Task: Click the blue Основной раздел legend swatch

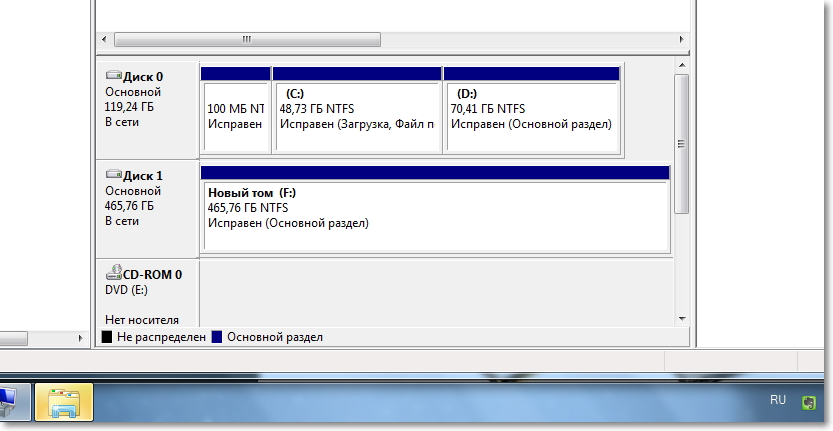Action: (218, 338)
